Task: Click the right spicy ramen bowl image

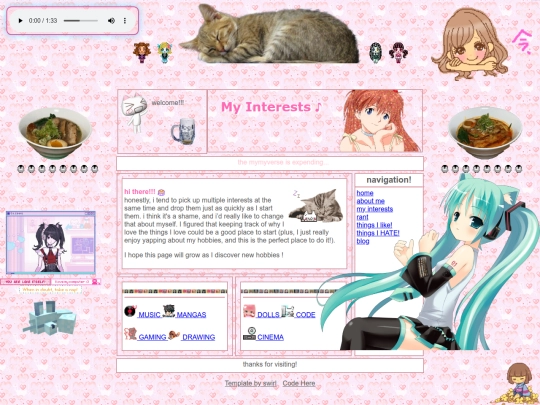Action: (485, 132)
